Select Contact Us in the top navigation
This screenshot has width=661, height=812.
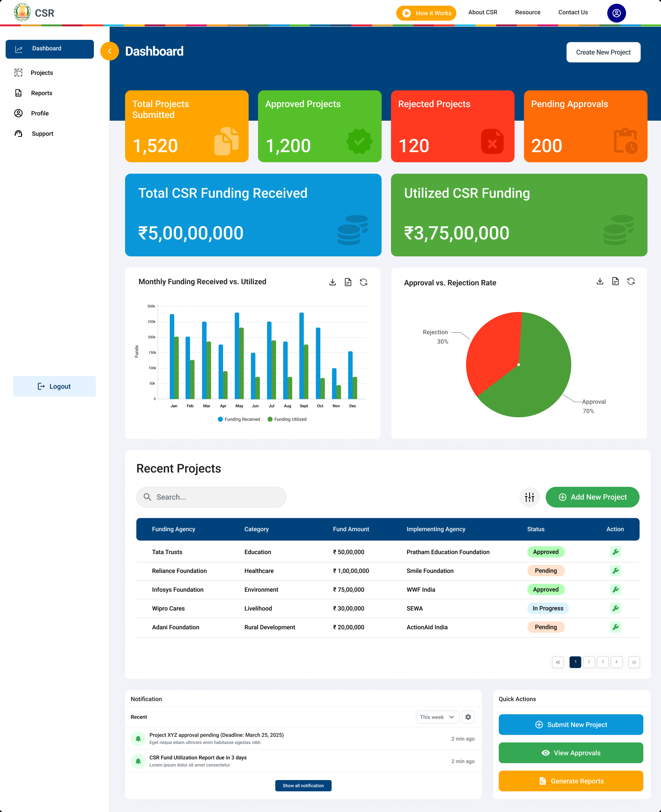573,12
